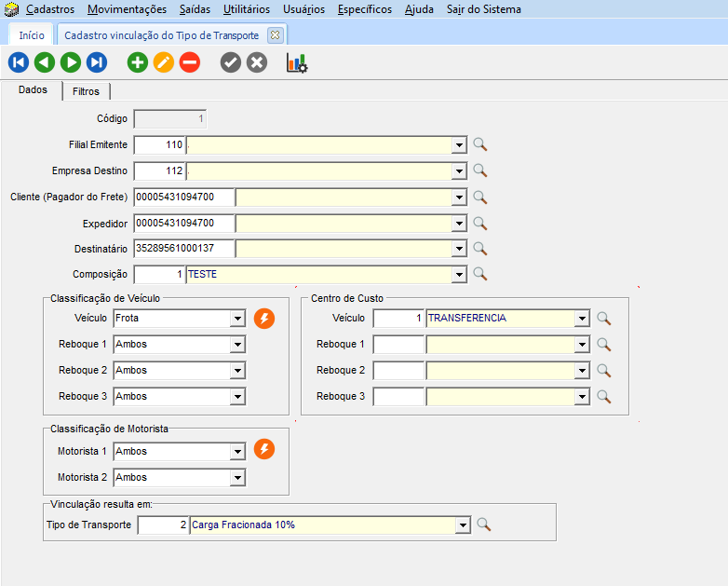Confirm changes with checkmark icon
Screen dimensions: 728x586
click(231, 62)
